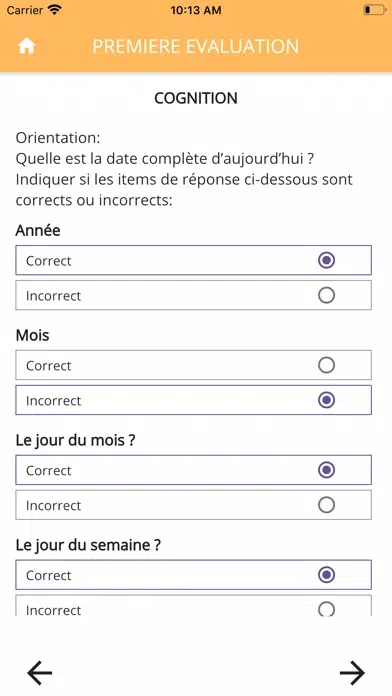Mark Le jour du semaine as Incorrect

pos(326,609)
